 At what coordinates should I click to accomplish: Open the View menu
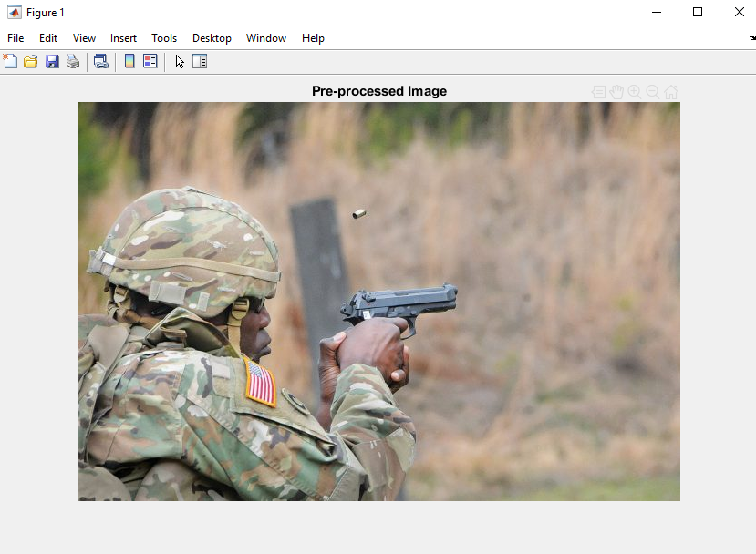[x=85, y=38]
